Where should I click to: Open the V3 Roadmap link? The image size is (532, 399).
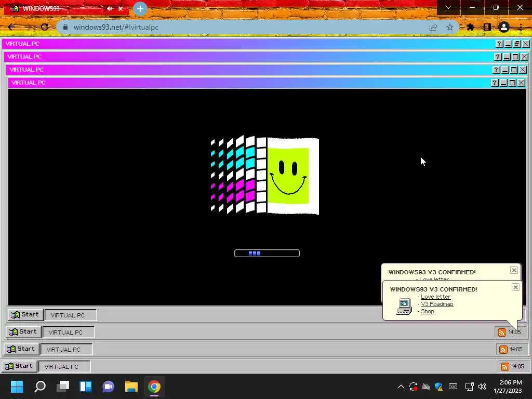437,304
